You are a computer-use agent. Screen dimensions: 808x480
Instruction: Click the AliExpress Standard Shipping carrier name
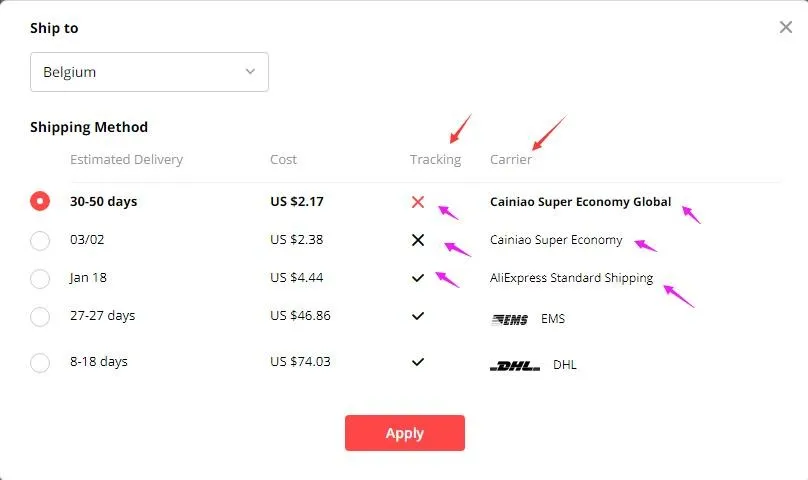pyautogui.click(x=571, y=278)
